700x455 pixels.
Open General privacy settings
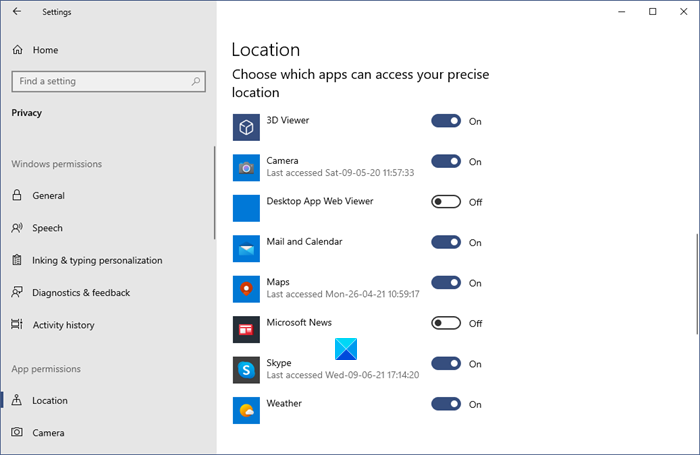(108, 195)
